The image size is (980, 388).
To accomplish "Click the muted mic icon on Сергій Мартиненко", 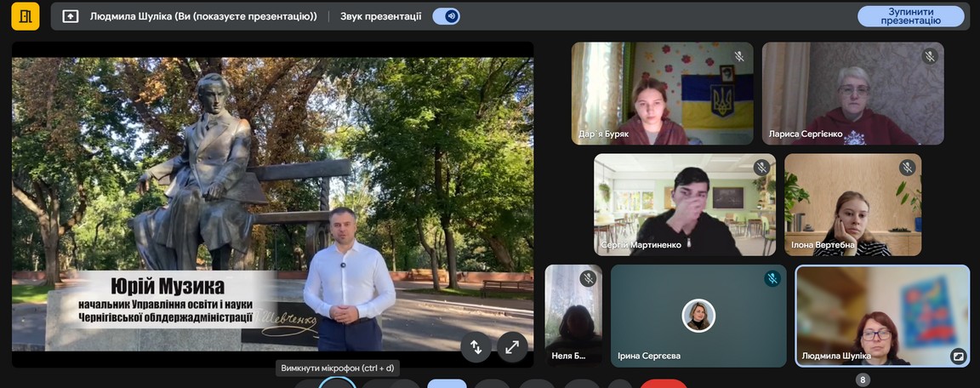I will pyautogui.click(x=761, y=168).
